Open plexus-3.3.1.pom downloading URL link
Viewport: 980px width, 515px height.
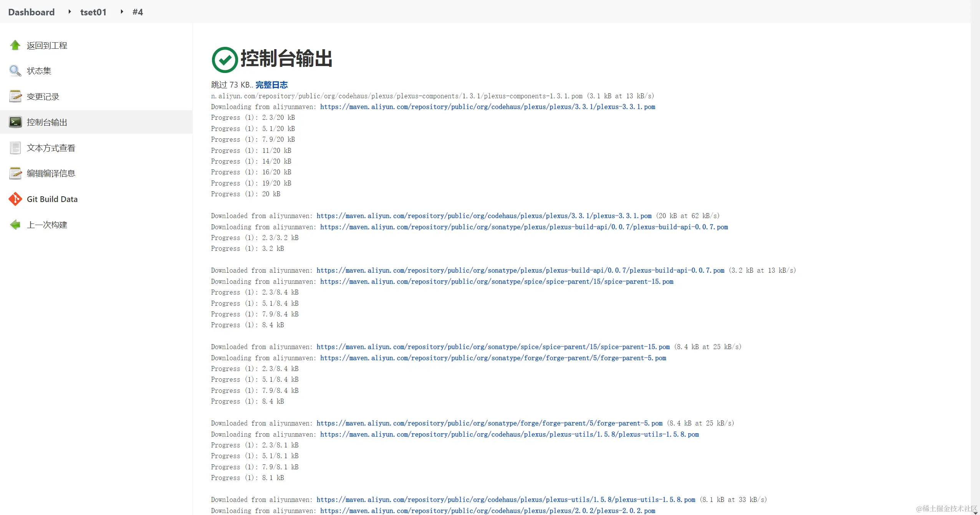pos(487,107)
